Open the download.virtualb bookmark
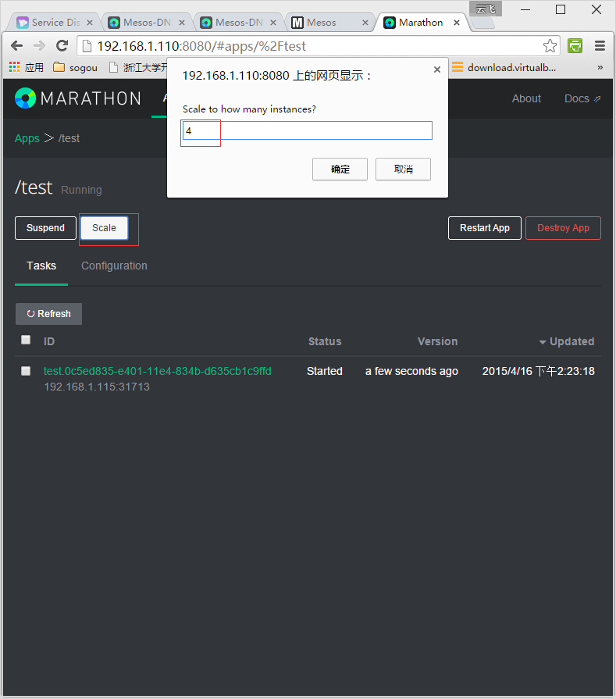This screenshot has width=616, height=699. pos(504,67)
